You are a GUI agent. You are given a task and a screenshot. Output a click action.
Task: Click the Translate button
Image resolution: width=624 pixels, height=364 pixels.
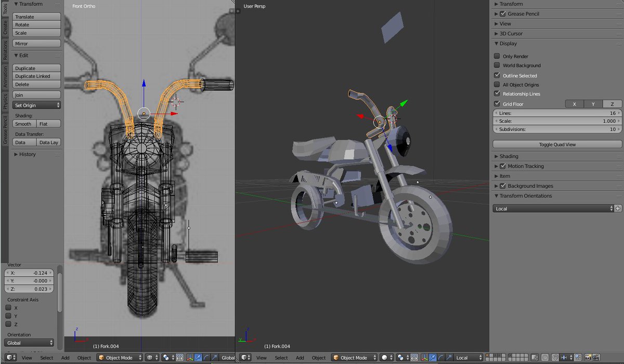click(37, 17)
